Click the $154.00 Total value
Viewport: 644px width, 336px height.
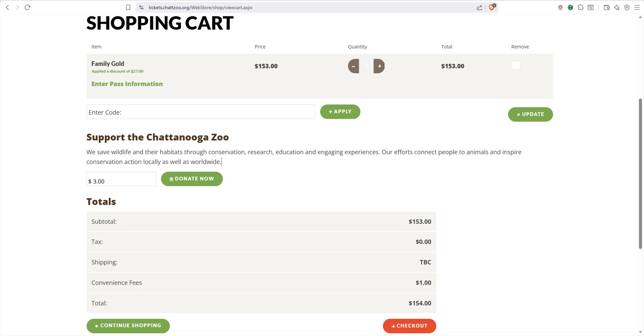click(420, 303)
